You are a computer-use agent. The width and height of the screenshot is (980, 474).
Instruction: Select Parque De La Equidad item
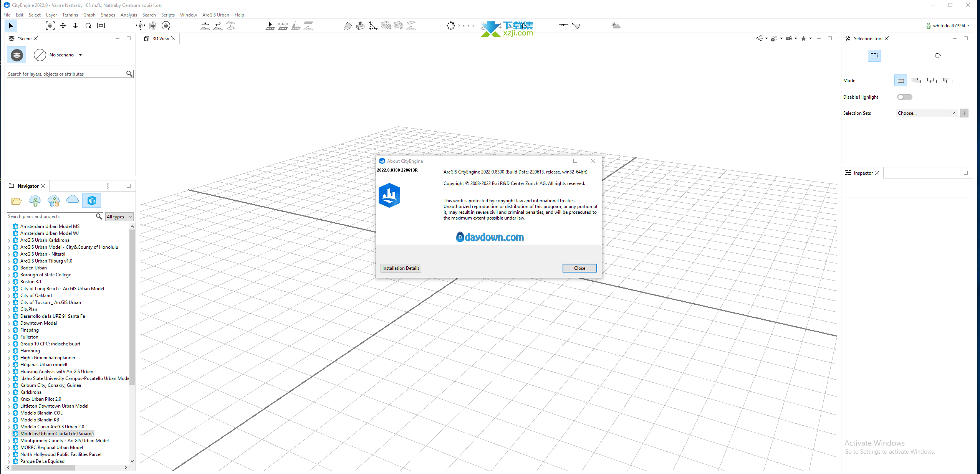(42, 461)
